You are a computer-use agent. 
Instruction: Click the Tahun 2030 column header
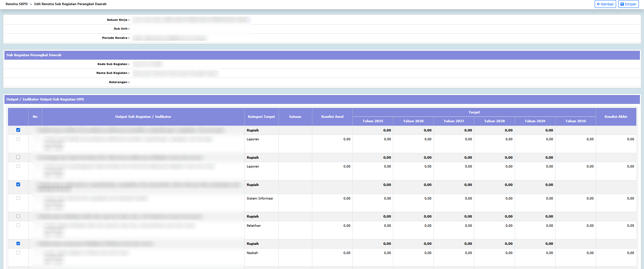coord(576,121)
